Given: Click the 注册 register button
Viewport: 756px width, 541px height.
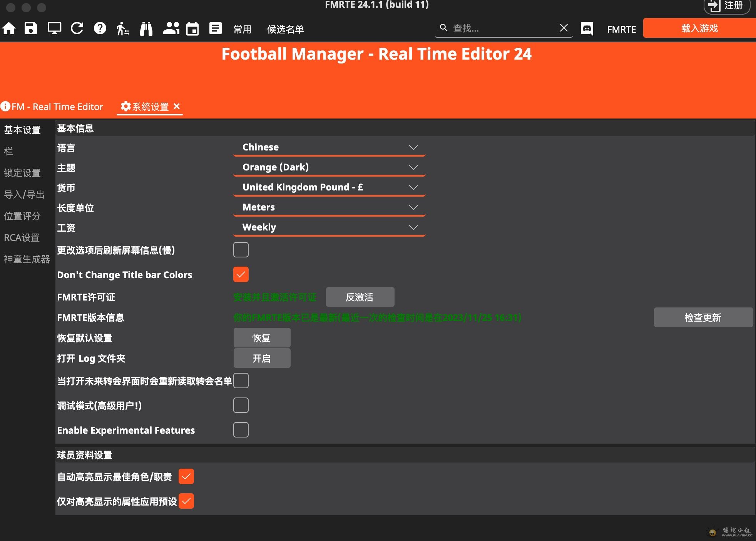Looking at the screenshot, I should point(727,6).
